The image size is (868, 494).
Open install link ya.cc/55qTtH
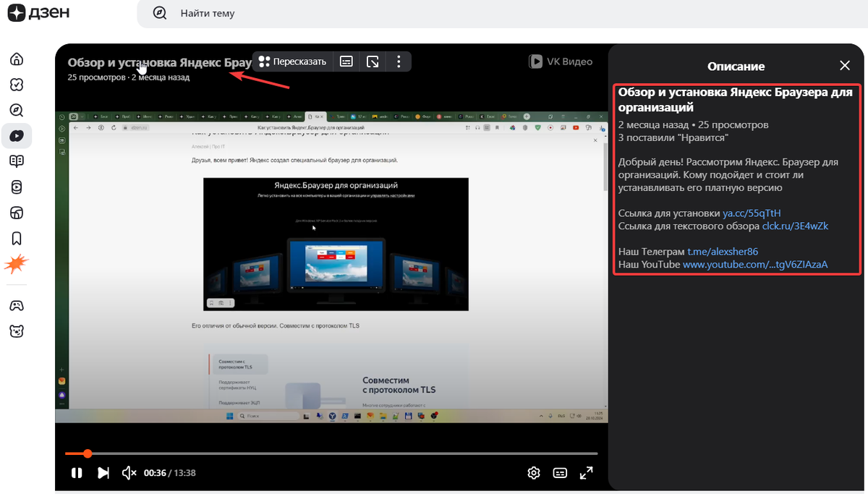(x=752, y=213)
